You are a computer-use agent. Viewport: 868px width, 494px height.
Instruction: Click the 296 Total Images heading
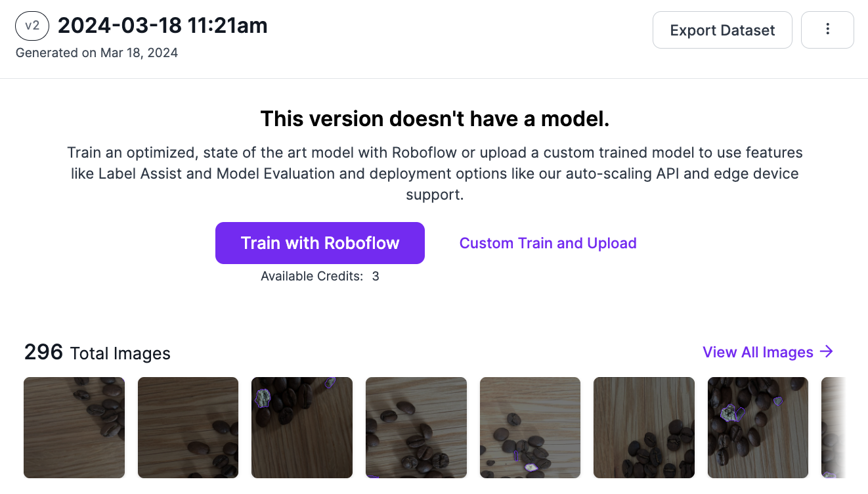(x=97, y=353)
